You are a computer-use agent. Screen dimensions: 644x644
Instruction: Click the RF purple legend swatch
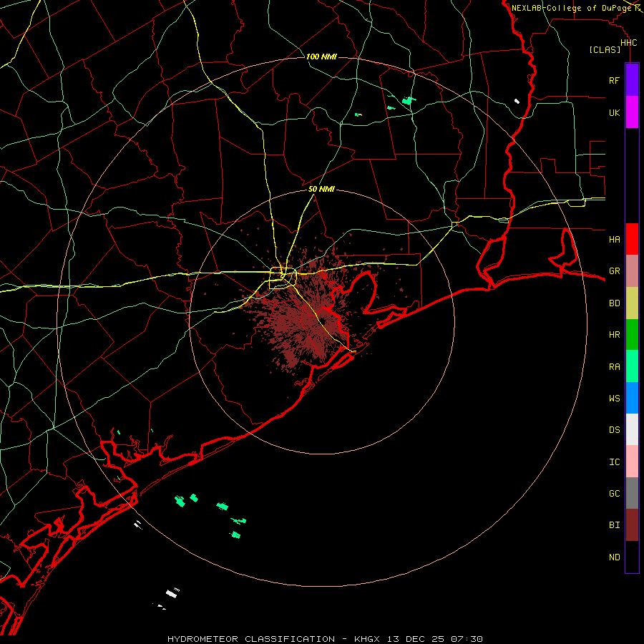(x=632, y=80)
